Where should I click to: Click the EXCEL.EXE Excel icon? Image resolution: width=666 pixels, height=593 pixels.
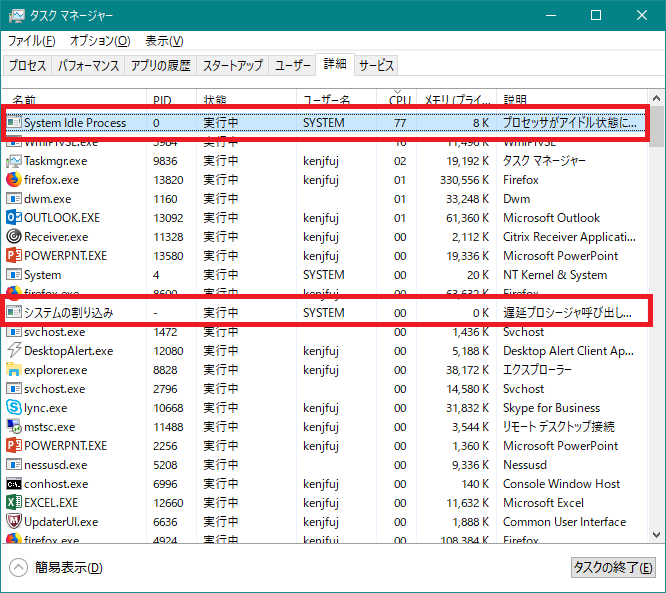click(14, 503)
